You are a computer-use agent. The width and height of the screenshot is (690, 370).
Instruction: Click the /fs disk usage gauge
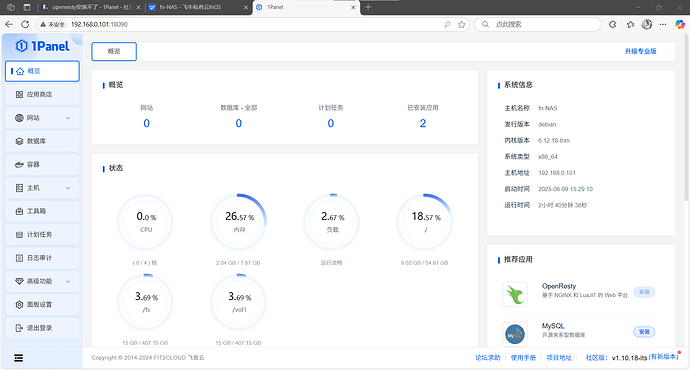146,302
